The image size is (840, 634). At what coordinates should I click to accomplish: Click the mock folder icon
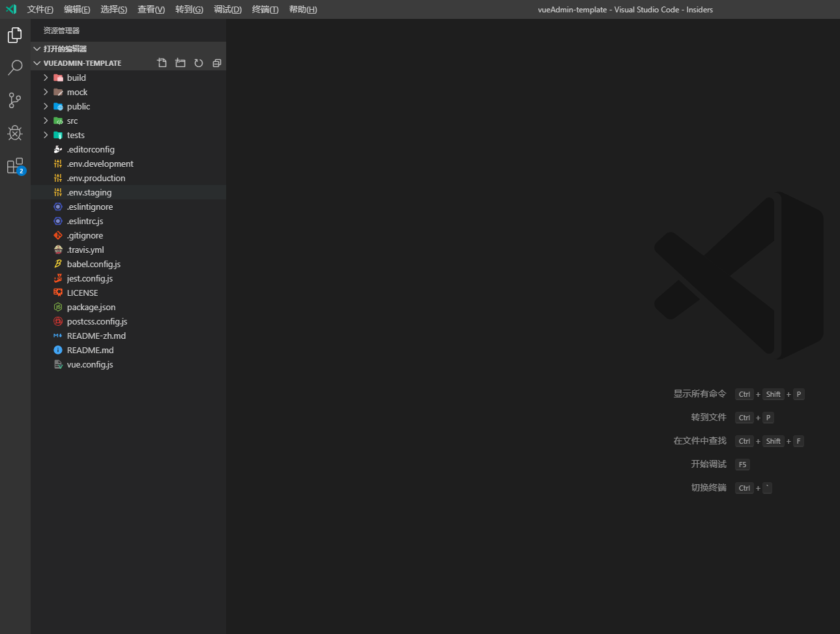point(58,92)
